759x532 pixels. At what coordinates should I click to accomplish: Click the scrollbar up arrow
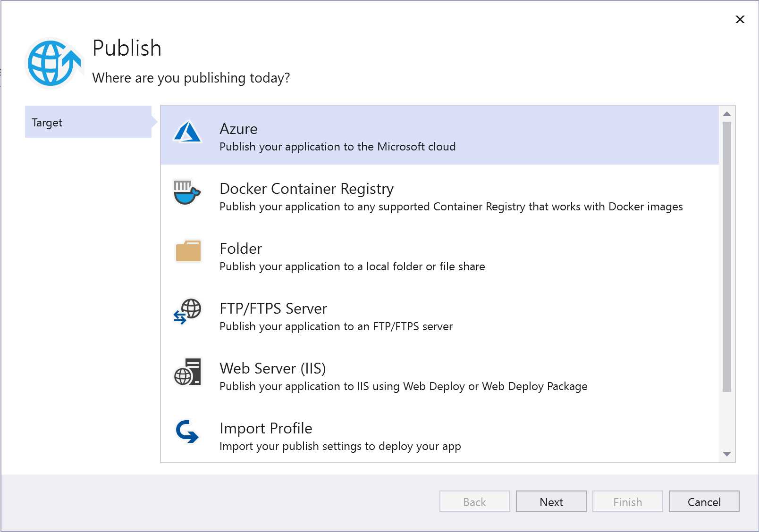point(727,114)
